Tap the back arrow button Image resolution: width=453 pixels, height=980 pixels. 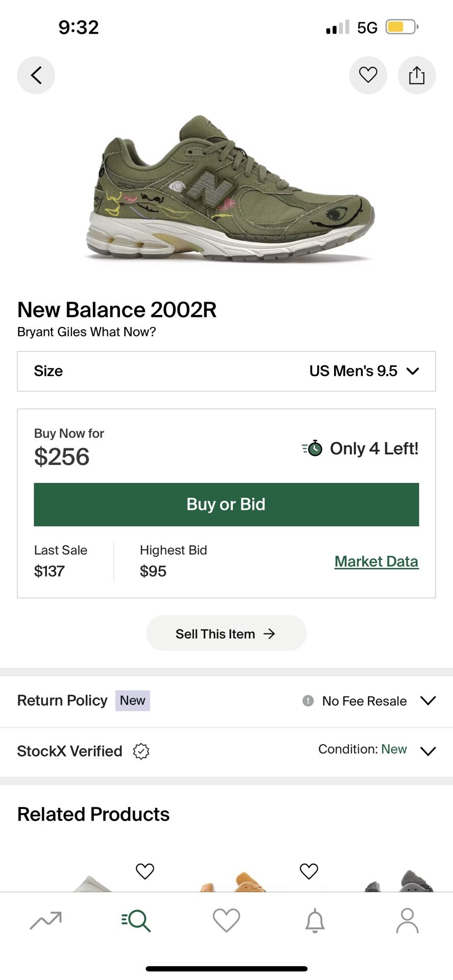[36, 75]
